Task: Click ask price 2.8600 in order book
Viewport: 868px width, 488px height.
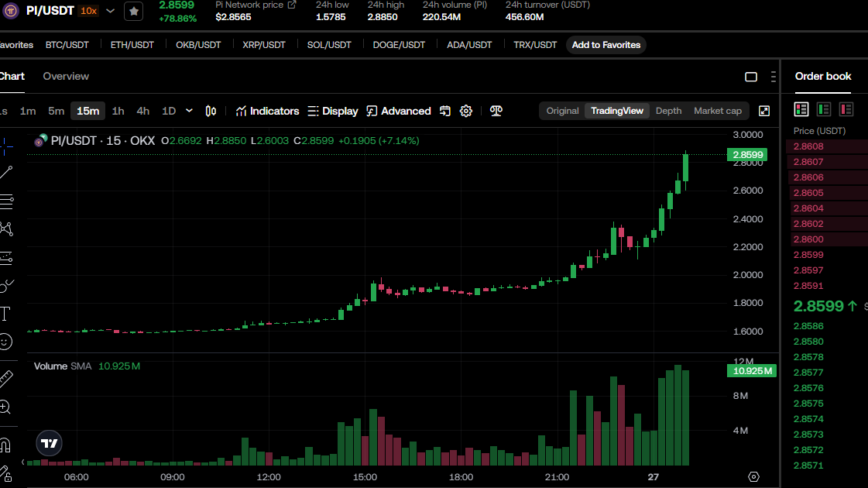Action: coord(808,239)
